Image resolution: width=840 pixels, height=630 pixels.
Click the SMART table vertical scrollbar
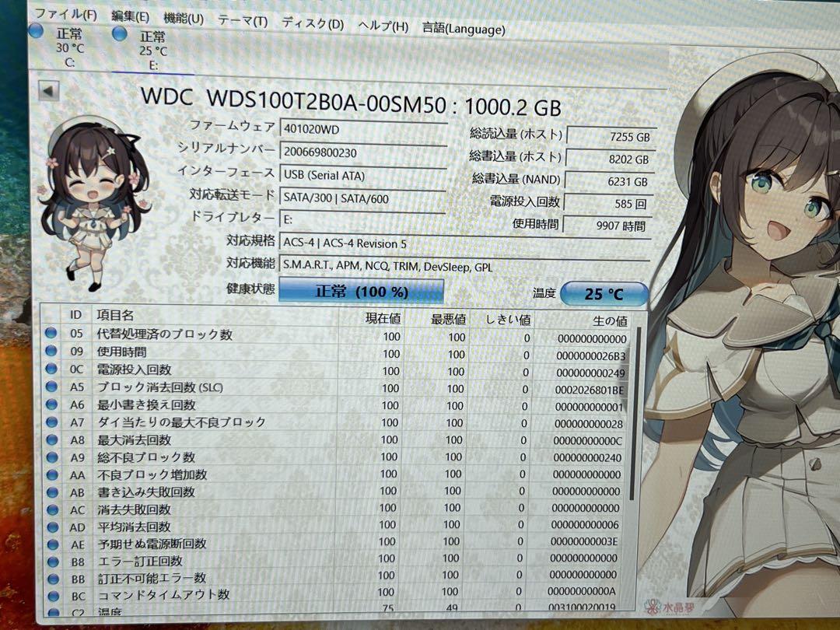point(636,414)
